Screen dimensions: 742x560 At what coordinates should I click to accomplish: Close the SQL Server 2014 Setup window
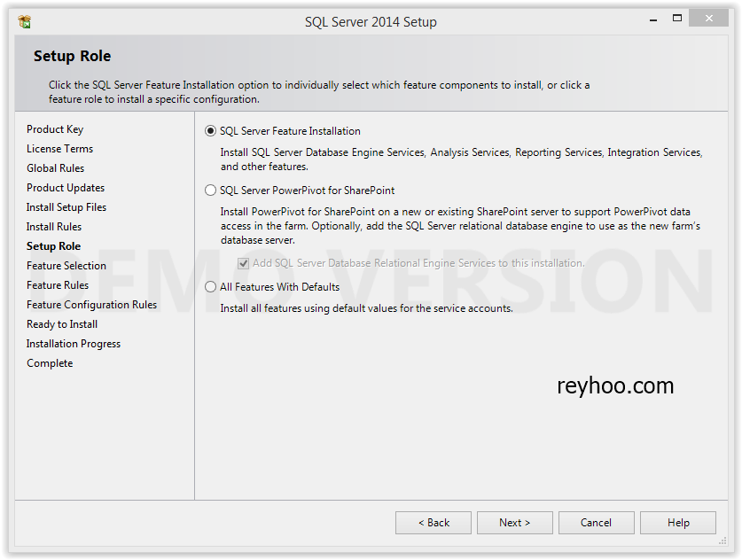click(x=708, y=18)
